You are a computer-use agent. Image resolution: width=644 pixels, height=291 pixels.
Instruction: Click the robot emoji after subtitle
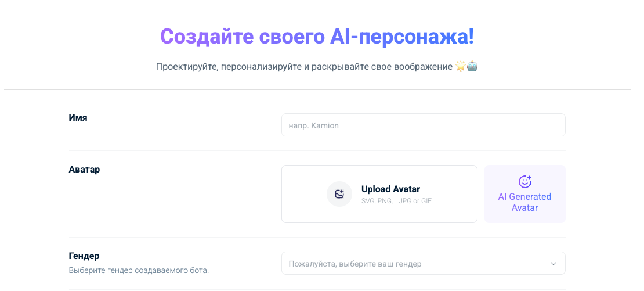click(472, 67)
